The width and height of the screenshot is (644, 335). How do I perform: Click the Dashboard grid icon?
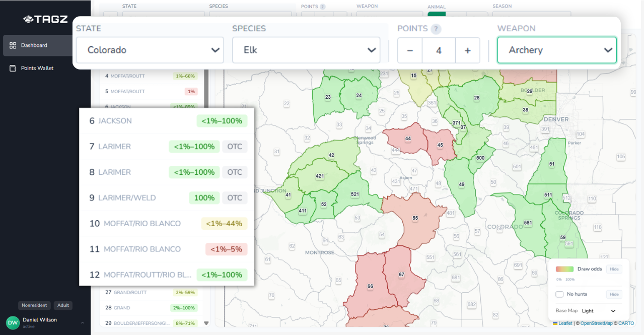[13, 45]
